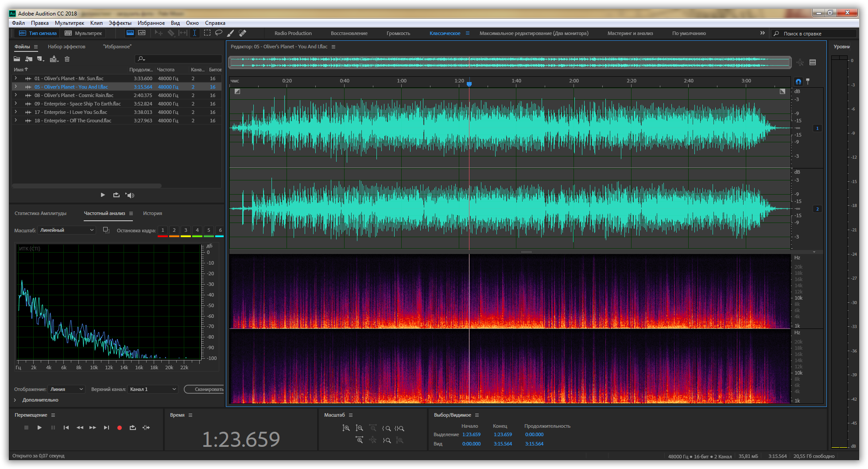This screenshot has height=469, width=868.
Task: Click Zoom In Amplitude icon
Action: tap(346, 428)
